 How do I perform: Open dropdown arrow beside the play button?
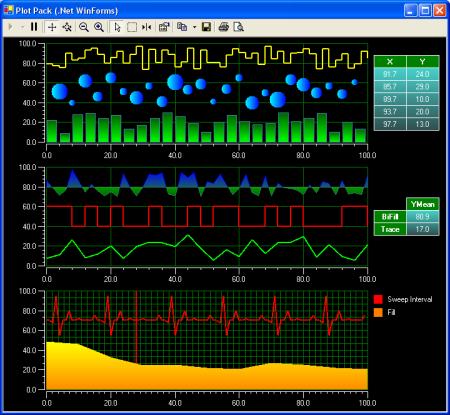point(23,27)
